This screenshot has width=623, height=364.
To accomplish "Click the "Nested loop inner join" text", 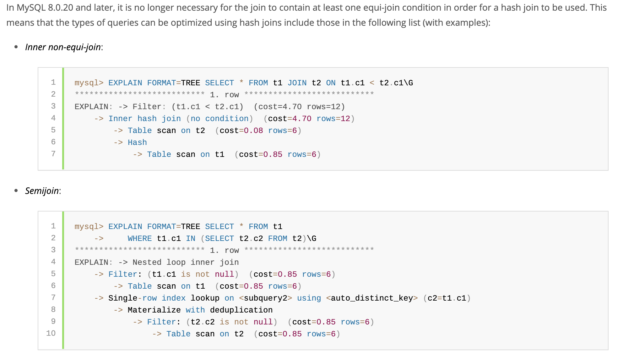I will [186, 262].
